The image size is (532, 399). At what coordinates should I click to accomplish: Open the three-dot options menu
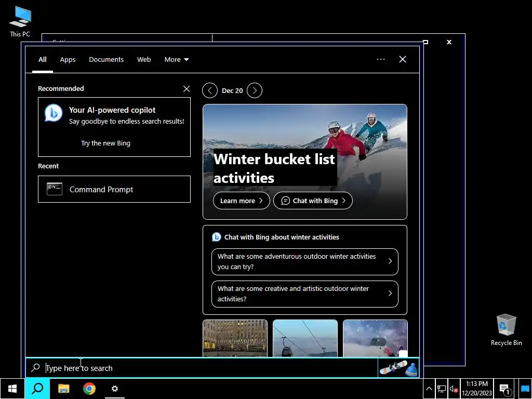coord(381,59)
